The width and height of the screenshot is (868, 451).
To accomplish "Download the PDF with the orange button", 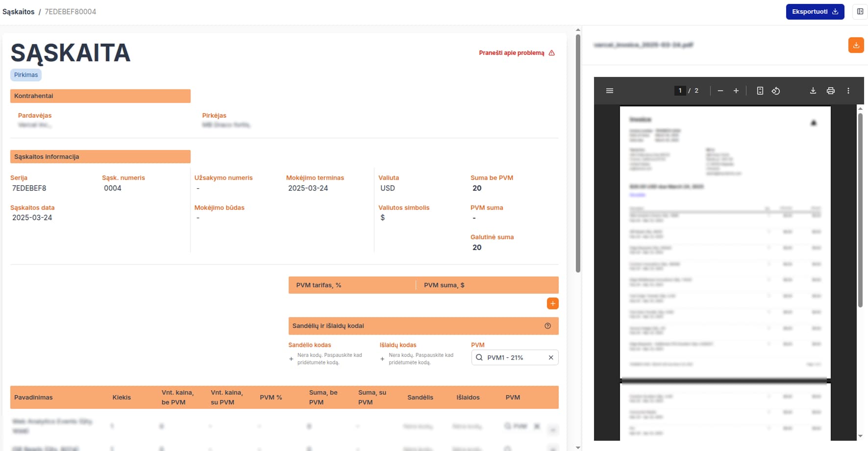I will pyautogui.click(x=856, y=45).
